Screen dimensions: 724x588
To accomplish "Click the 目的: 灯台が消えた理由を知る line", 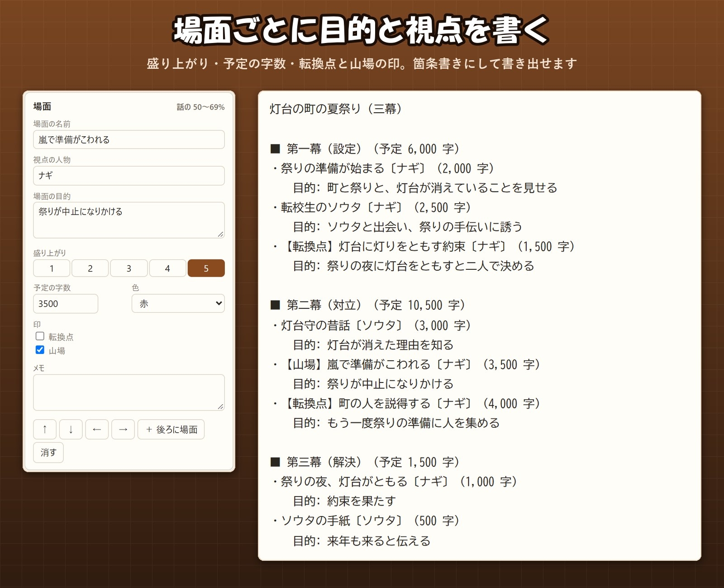I will click(373, 344).
